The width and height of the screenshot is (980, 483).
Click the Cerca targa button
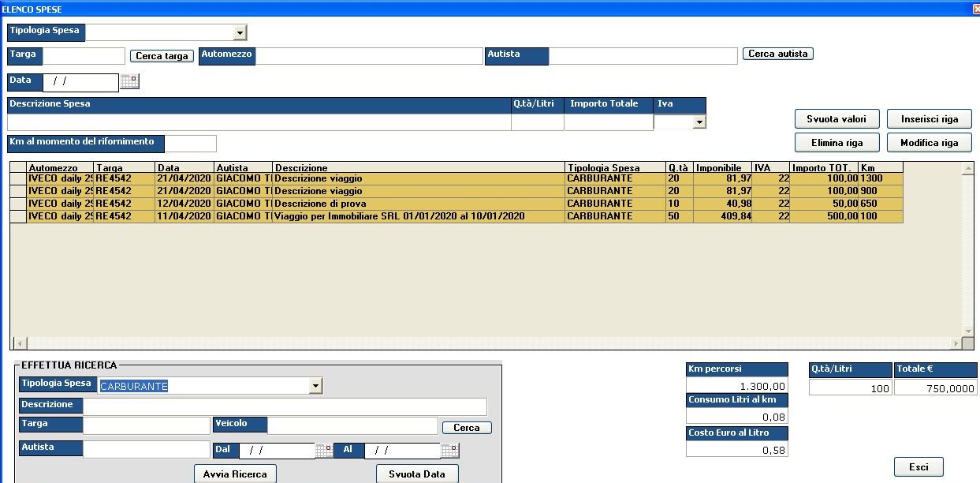162,56
